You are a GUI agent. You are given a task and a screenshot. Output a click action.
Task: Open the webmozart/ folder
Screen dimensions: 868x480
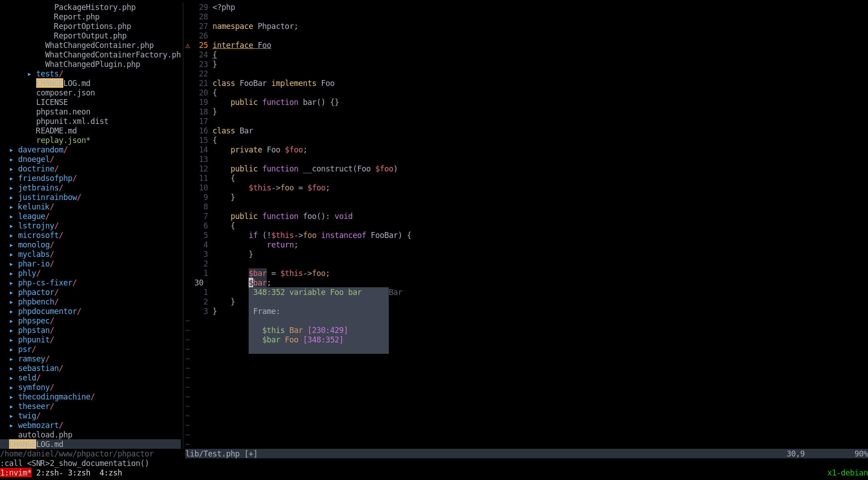click(x=41, y=425)
